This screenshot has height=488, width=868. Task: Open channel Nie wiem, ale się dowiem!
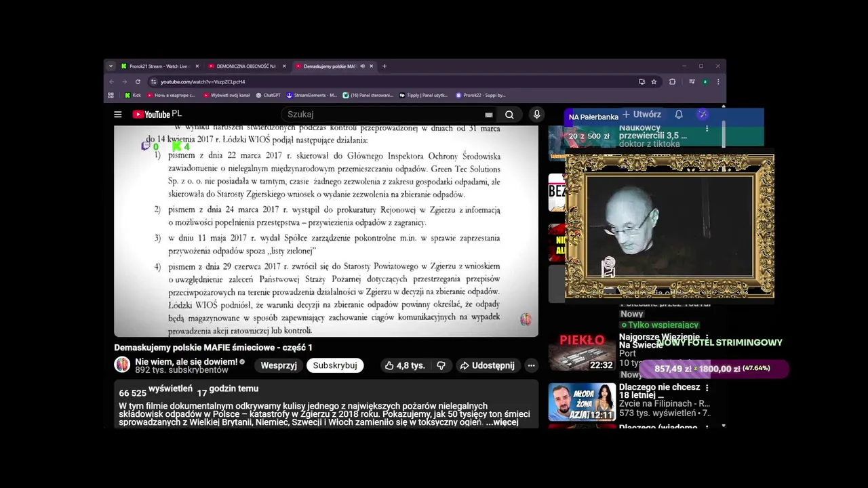coord(186,362)
